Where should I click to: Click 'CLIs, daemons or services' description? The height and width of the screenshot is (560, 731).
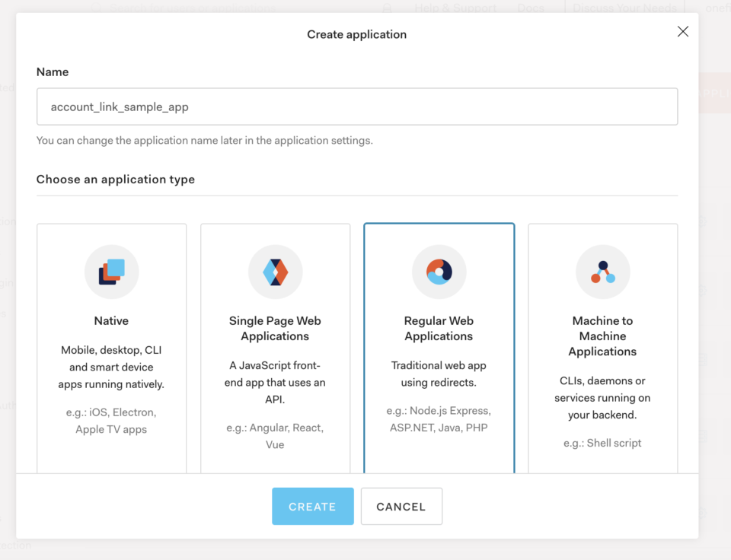(x=602, y=398)
